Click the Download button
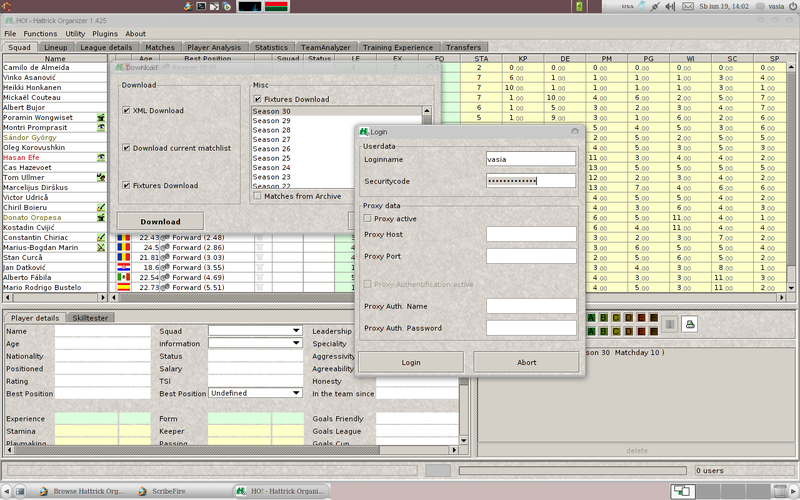 [x=161, y=221]
